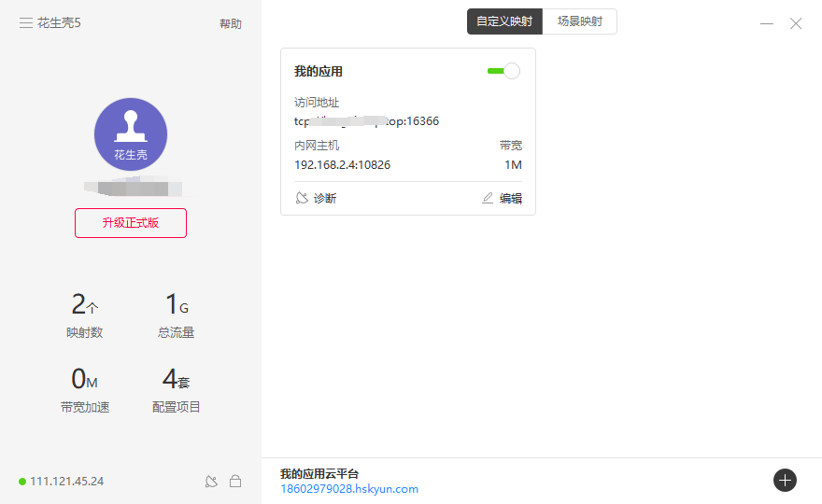Open the 18602979028.hskyun.com link
This screenshot has height=504, width=822.
[349, 489]
